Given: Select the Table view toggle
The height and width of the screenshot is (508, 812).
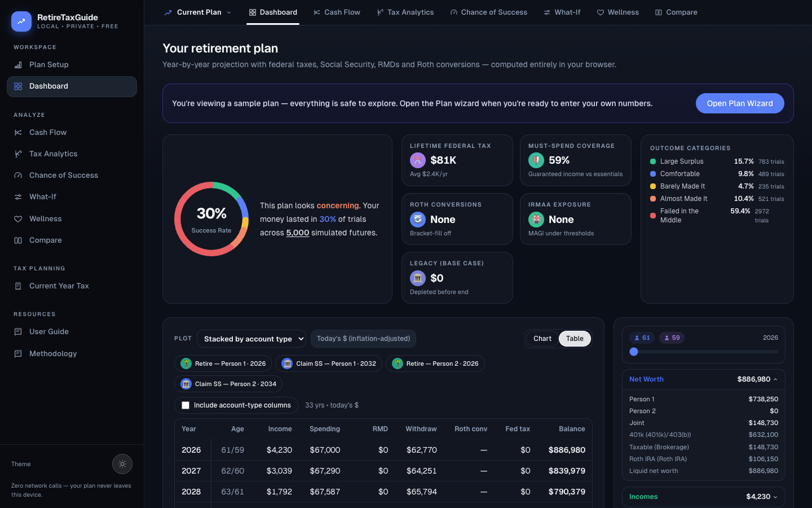Looking at the screenshot, I should click(575, 339).
